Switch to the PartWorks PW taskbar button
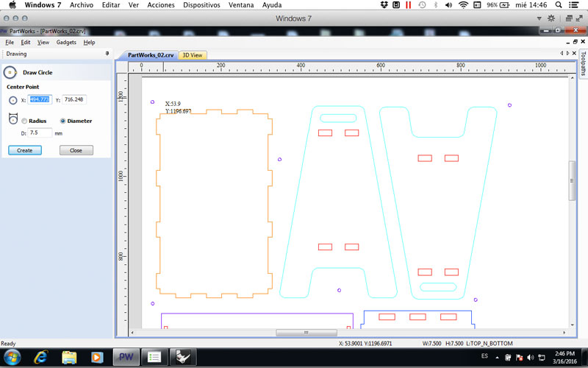This screenshot has width=588, height=368. point(126,357)
